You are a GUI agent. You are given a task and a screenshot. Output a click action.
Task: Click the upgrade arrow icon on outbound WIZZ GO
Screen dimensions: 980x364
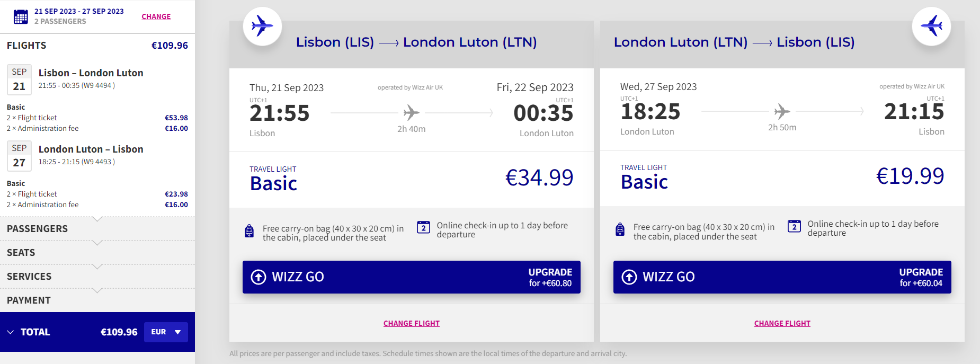[259, 277]
